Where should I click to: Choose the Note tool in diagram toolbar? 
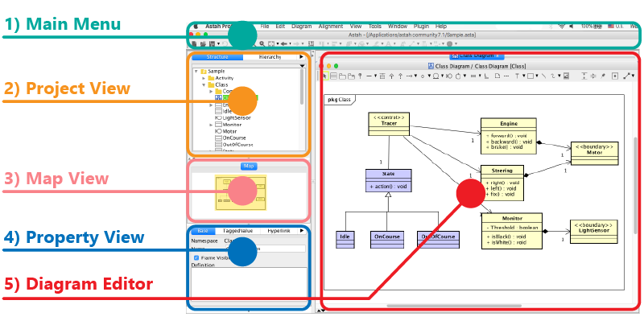[x=497, y=76]
